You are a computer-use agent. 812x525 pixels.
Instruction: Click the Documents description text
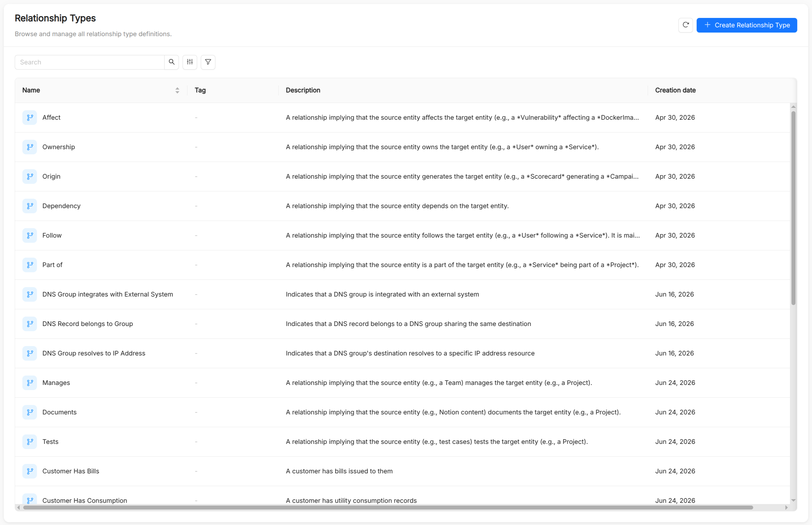click(453, 412)
